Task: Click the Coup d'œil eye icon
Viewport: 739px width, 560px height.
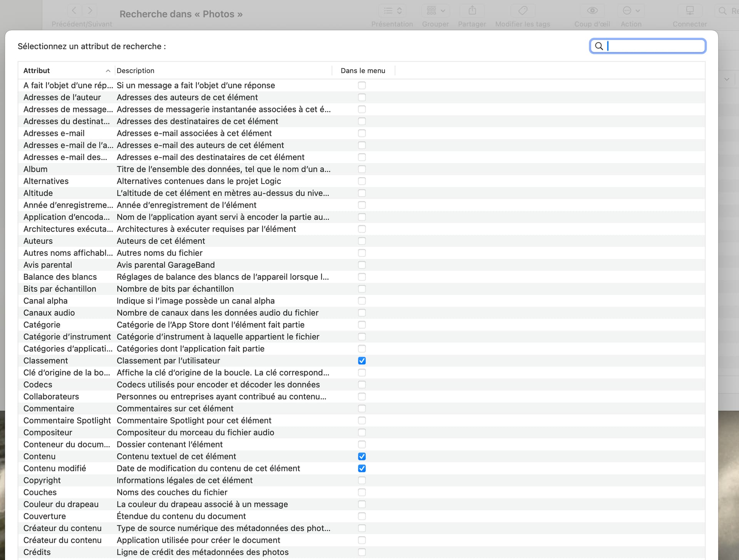Action: [x=592, y=11]
